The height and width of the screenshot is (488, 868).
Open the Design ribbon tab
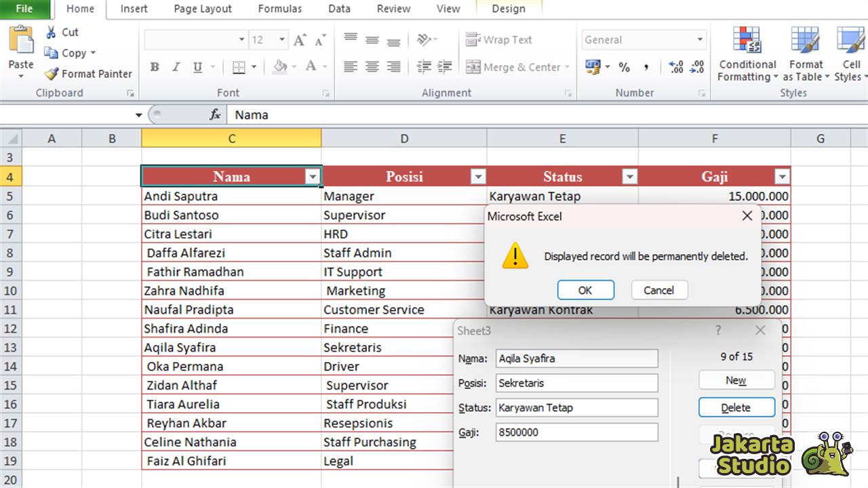509,9
